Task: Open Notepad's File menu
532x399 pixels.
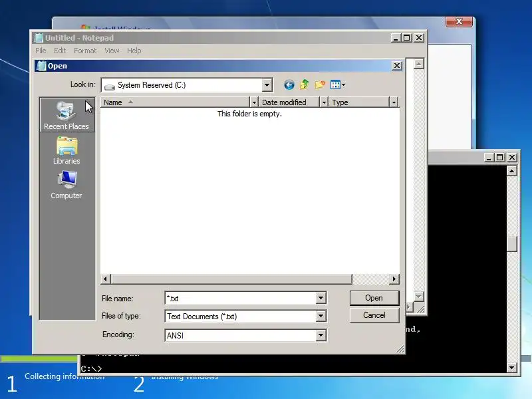Action: coord(41,51)
